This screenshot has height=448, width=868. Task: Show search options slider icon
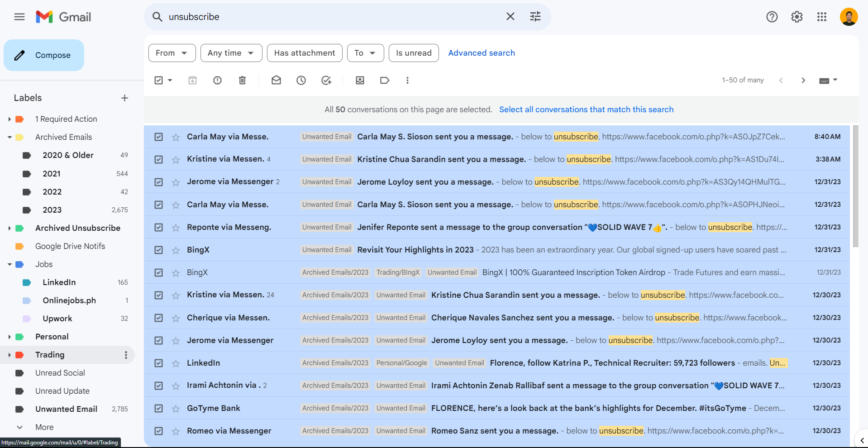pyautogui.click(x=535, y=17)
